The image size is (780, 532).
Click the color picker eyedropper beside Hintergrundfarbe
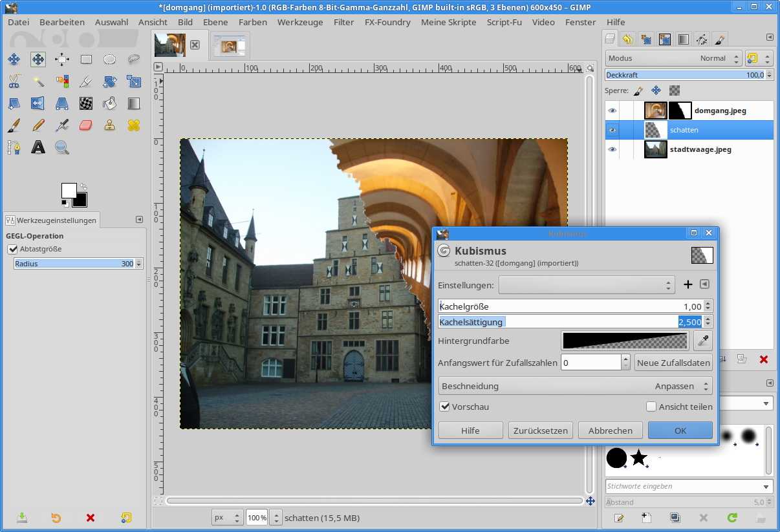tap(702, 340)
